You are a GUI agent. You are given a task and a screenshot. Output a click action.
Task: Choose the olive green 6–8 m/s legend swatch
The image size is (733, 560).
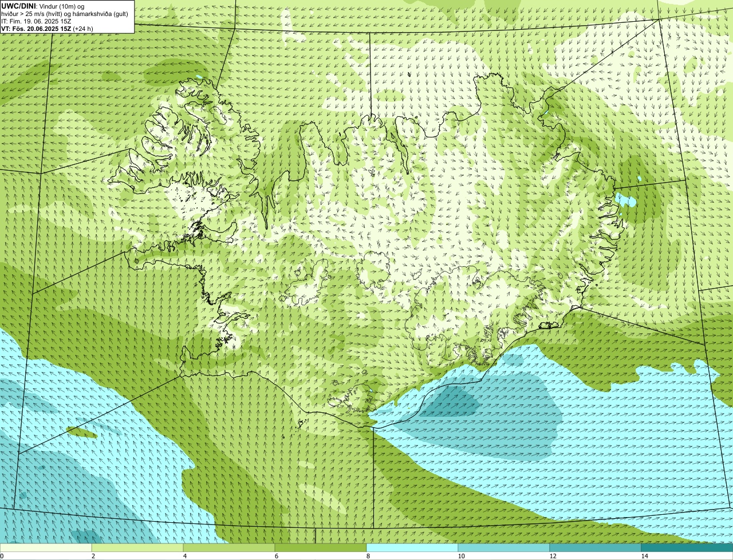pyautogui.click(x=321, y=548)
